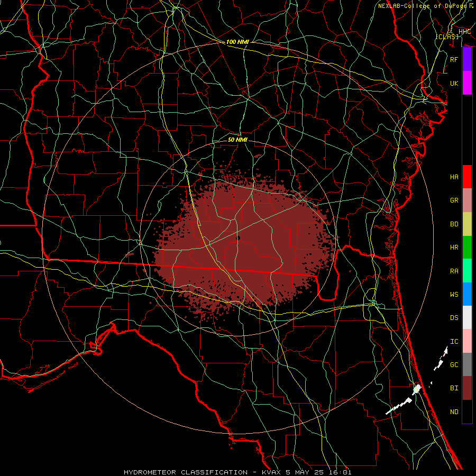Click the GC legend label
This screenshot has width=476, height=476.
coord(454,365)
